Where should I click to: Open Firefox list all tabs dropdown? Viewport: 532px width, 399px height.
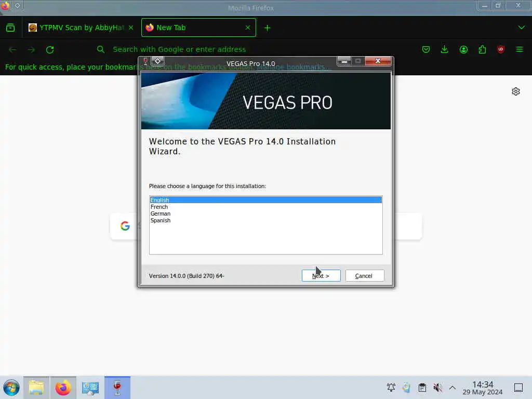[522, 28]
